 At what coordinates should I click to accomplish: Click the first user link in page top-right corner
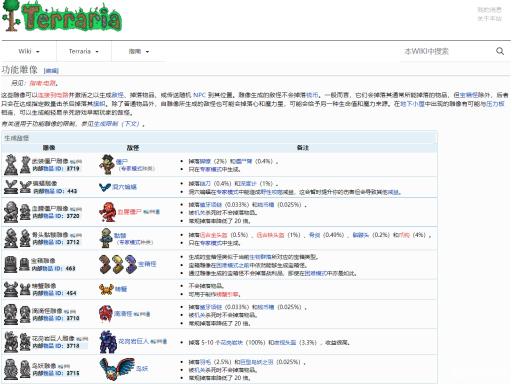489,10
